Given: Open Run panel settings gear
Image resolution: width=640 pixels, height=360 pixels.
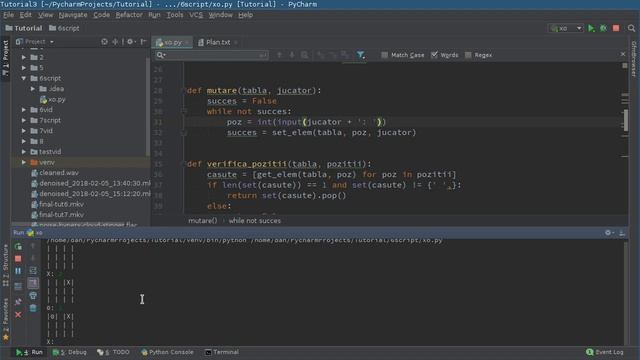Looking at the screenshot, I should click(608, 233).
